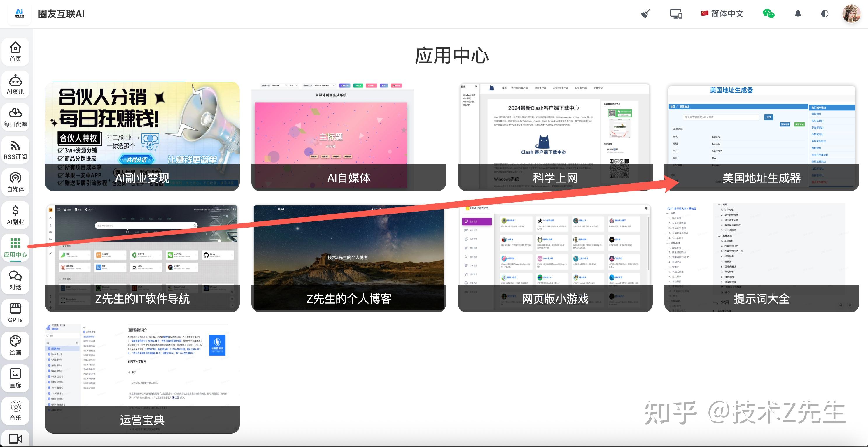Click the screen-cast monitor icon
Viewport: 868px width, 447px height.
pos(676,14)
